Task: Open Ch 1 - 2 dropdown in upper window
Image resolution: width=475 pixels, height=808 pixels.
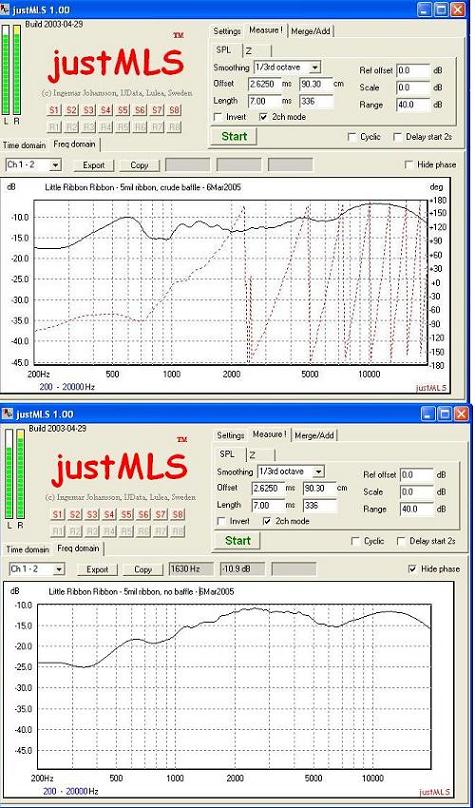Action: click(56, 165)
